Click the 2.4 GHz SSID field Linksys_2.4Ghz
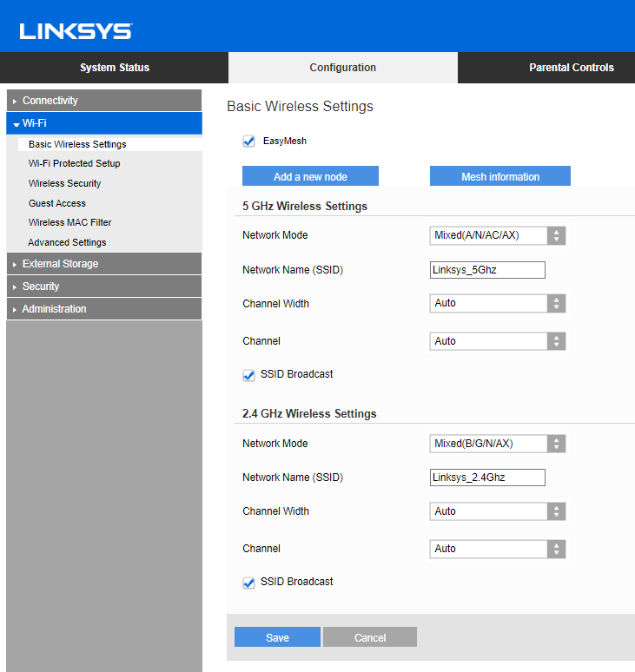Image resolution: width=635 pixels, height=672 pixels. 487,478
